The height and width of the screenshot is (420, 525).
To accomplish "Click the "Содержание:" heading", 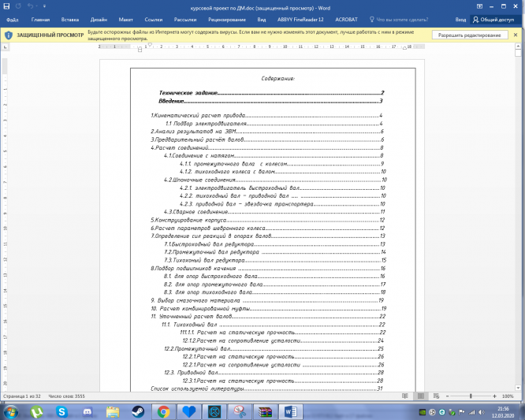I will (x=278, y=78).
